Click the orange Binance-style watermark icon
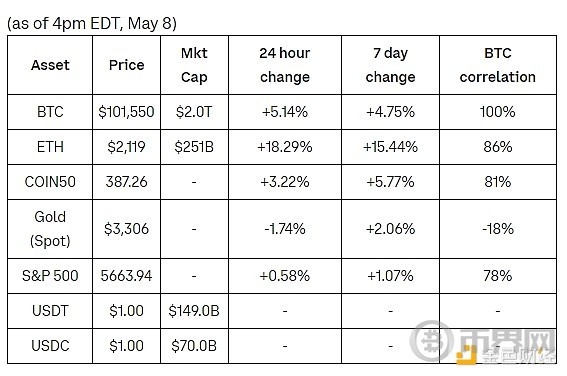Image resolution: width=567 pixels, height=376 pixels. [x=466, y=355]
